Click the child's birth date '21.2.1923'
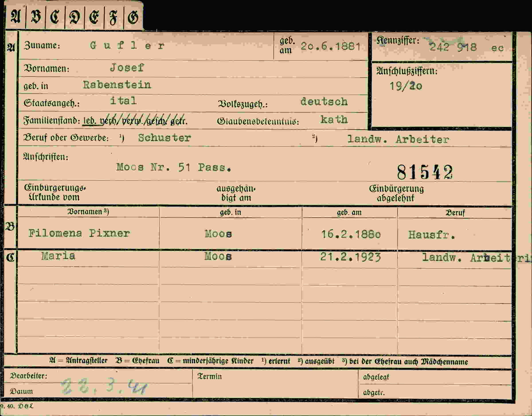 (x=350, y=257)
